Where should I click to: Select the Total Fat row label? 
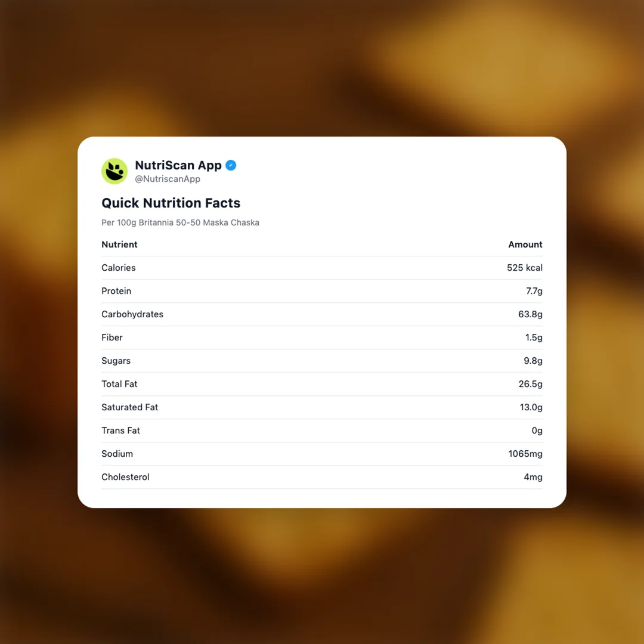pyautogui.click(x=119, y=384)
